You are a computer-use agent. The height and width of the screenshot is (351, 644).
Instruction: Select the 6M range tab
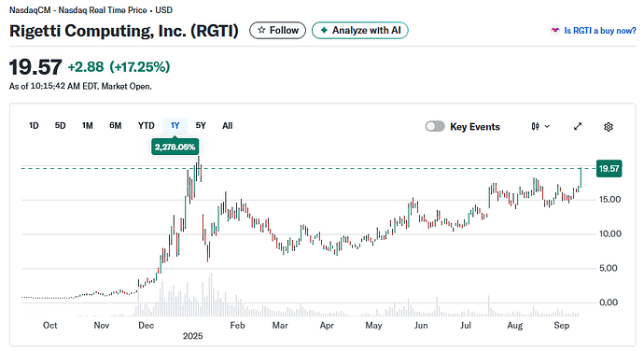[x=116, y=126]
